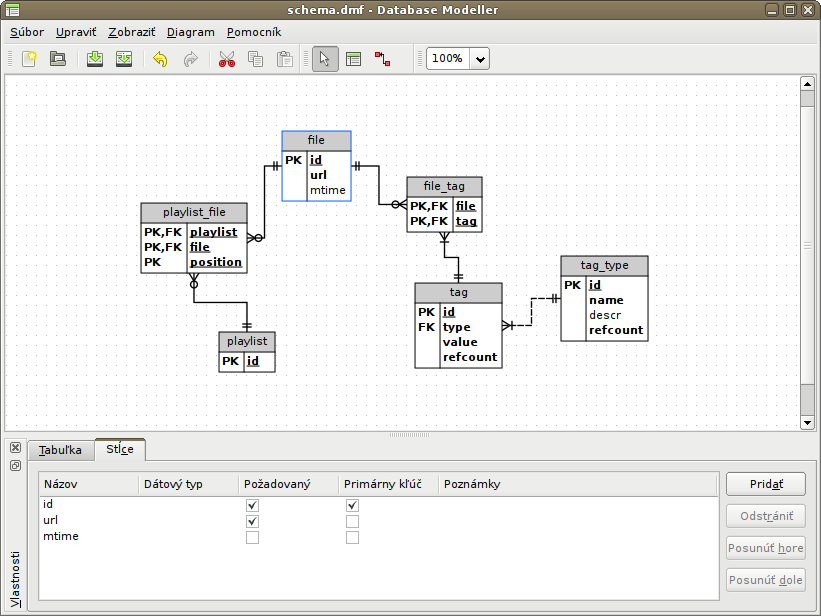Toggle Požadovaný checkbox for mtime row
Screen dimensions: 821x616
click(x=252, y=537)
